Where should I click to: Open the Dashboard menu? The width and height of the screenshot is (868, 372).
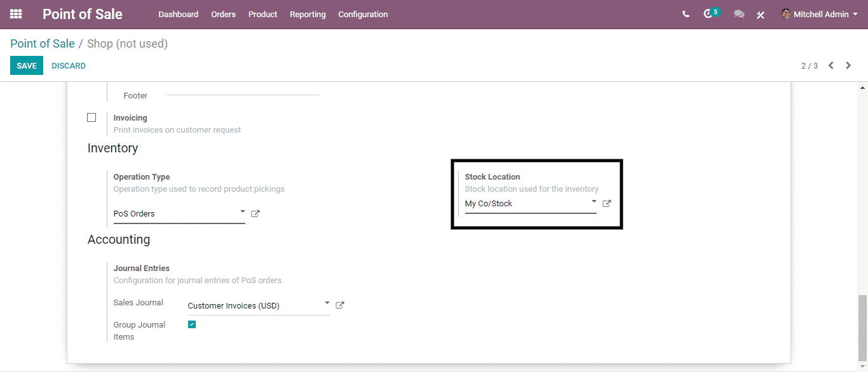click(179, 14)
